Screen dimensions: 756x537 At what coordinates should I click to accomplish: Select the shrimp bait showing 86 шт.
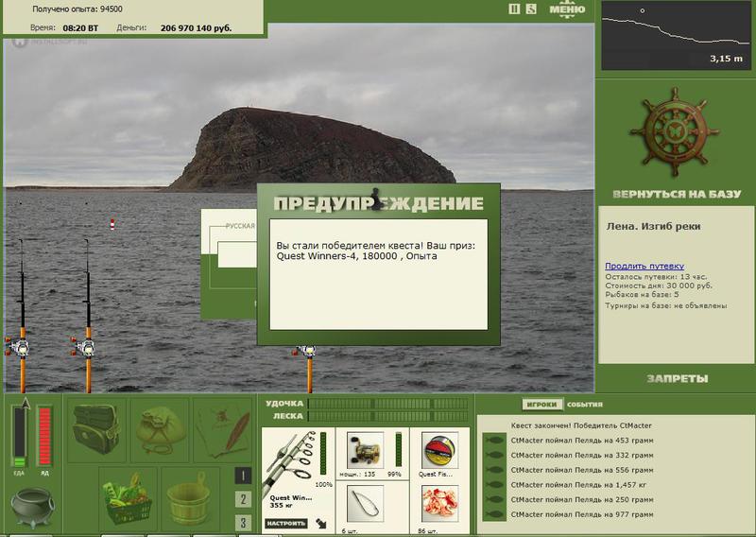tap(439, 504)
